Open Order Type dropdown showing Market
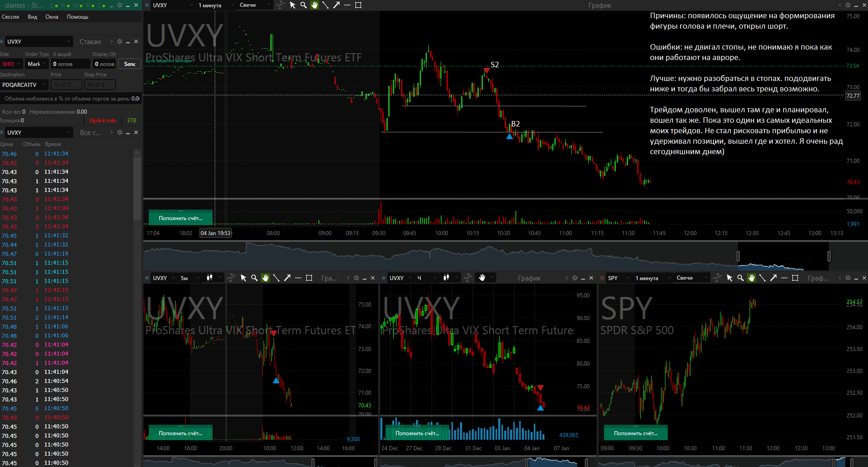The image size is (868, 467). (36, 64)
